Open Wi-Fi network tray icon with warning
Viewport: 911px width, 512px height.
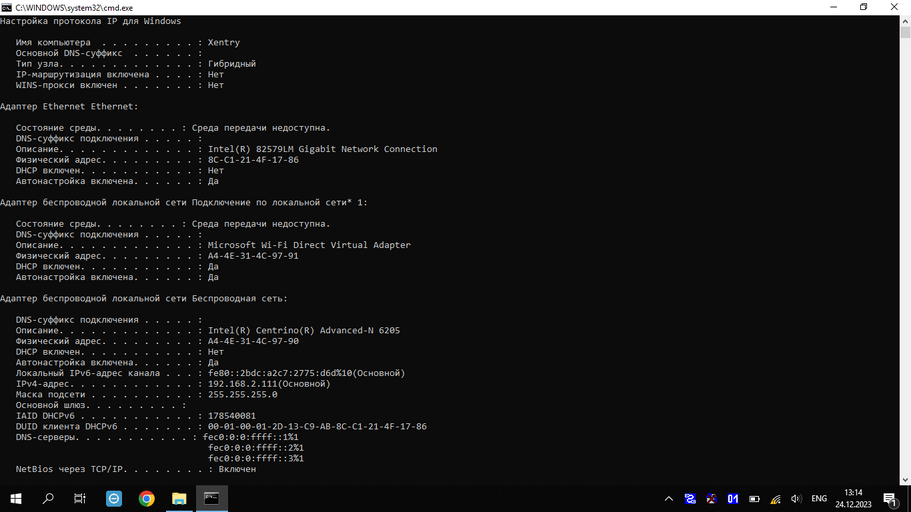(776, 499)
